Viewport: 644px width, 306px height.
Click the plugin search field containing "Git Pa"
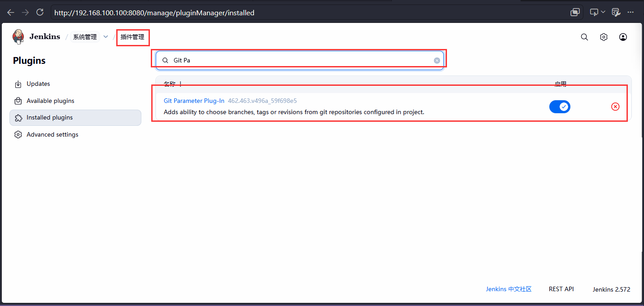point(299,60)
